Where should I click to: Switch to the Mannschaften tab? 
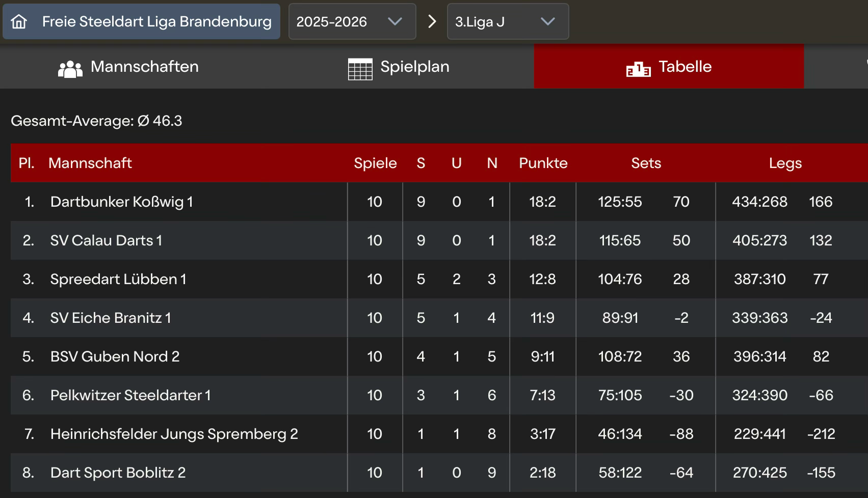tap(145, 67)
